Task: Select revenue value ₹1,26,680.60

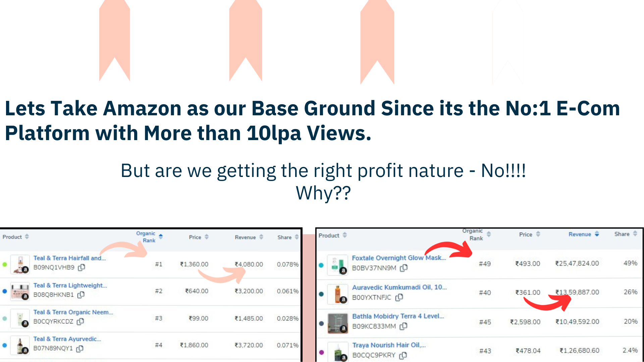Action: click(579, 351)
